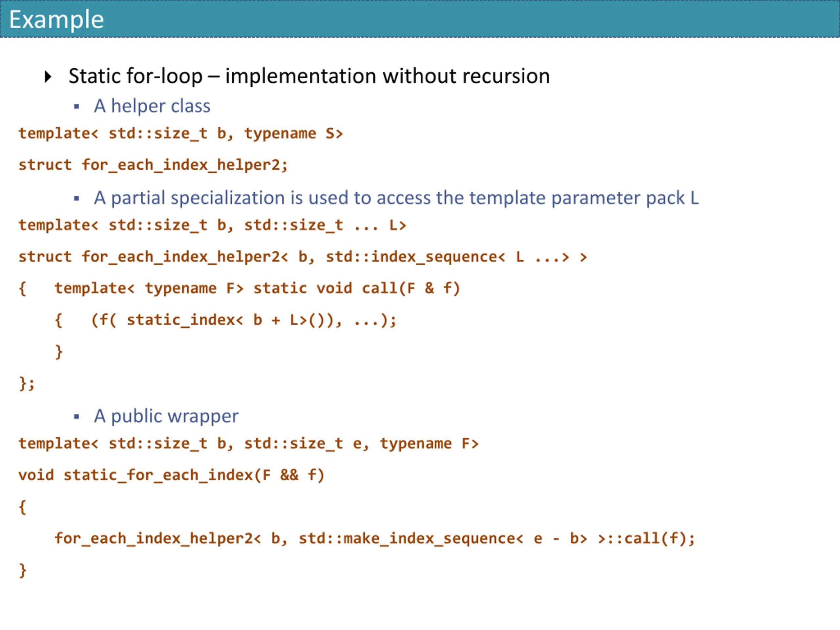Click code line "struct for_each_index_helper2;"
The width and height of the screenshot is (840, 630).
[154, 165]
